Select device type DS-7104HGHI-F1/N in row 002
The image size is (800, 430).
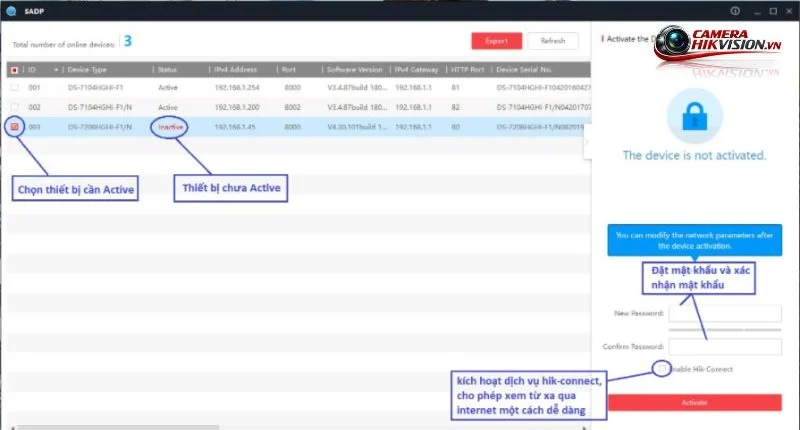(100, 107)
